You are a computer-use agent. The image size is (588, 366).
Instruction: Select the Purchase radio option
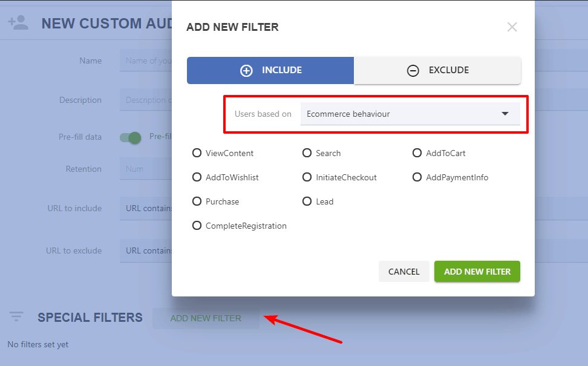click(197, 201)
